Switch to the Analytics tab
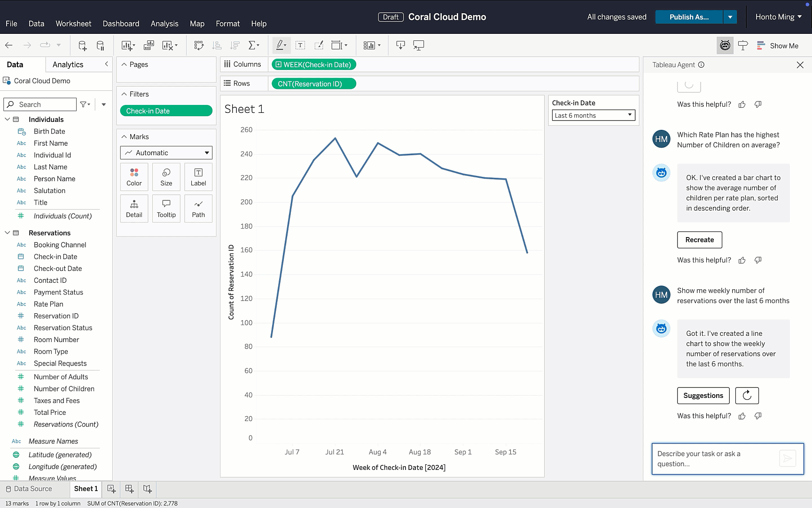The image size is (812, 508). coord(68,64)
